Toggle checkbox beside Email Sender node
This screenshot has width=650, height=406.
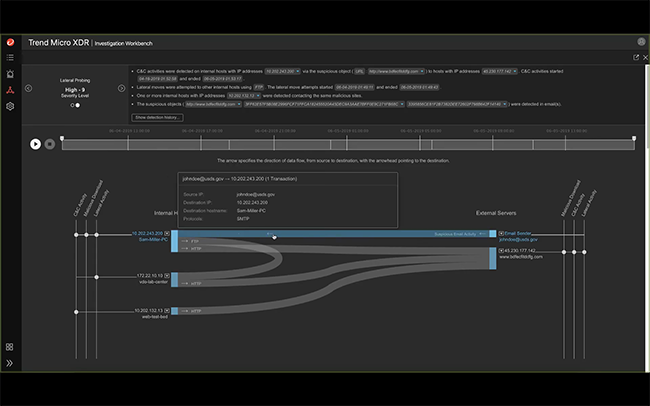pyautogui.click(x=501, y=233)
